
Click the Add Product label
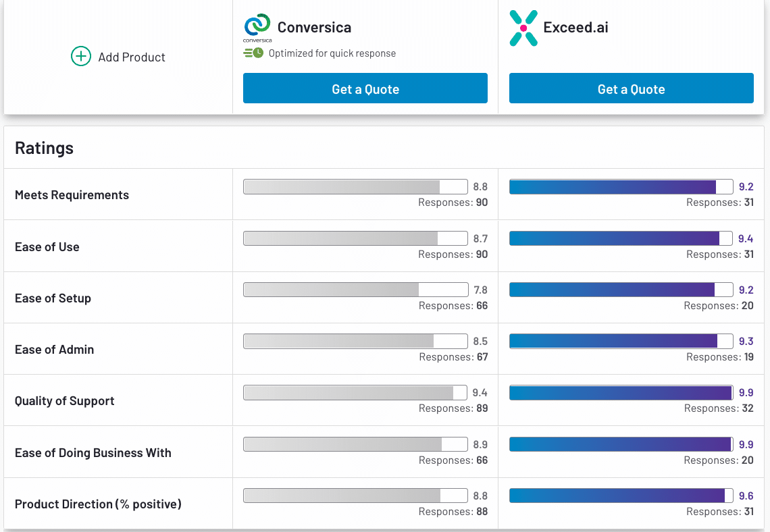tap(132, 57)
